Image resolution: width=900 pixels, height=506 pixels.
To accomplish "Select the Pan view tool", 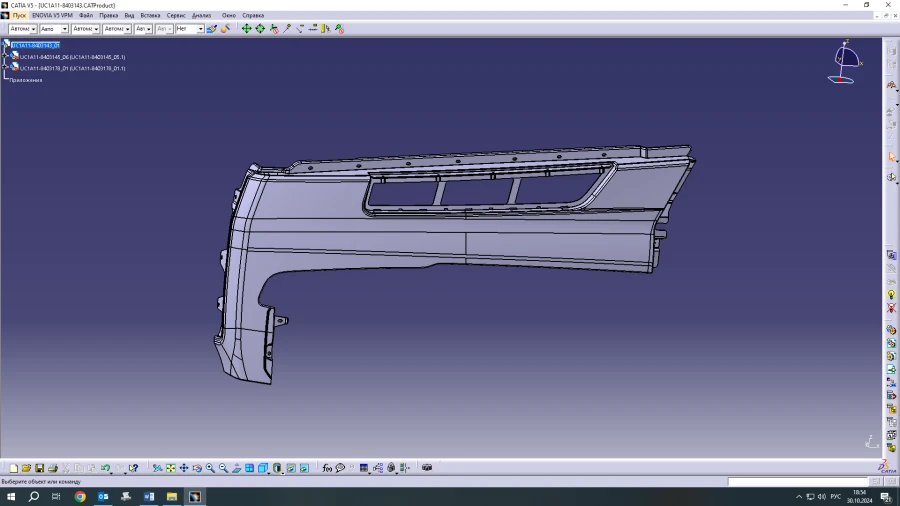I will (x=184, y=468).
